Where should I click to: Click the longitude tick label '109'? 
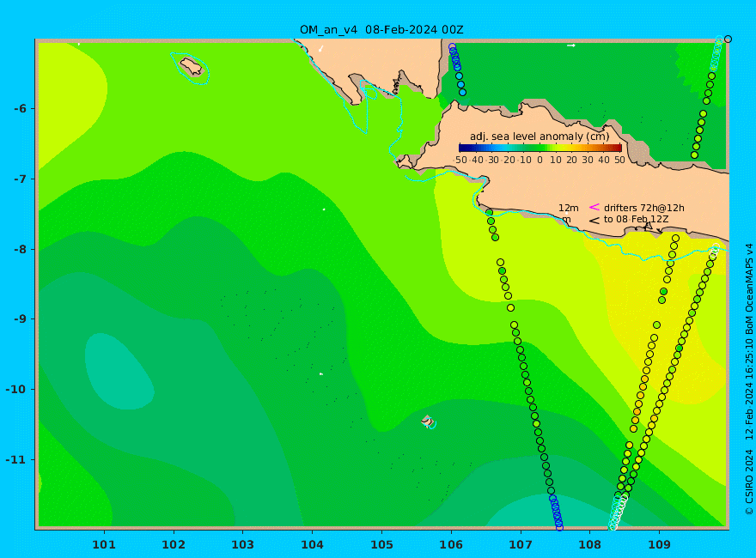pyautogui.click(x=659, y=545)
